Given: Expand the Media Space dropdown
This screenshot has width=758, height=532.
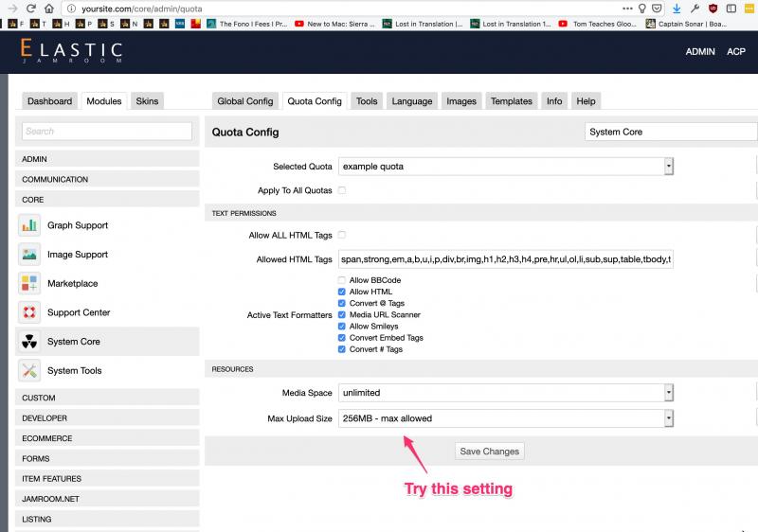Looking at the screenshot, I should pos(506,392).
